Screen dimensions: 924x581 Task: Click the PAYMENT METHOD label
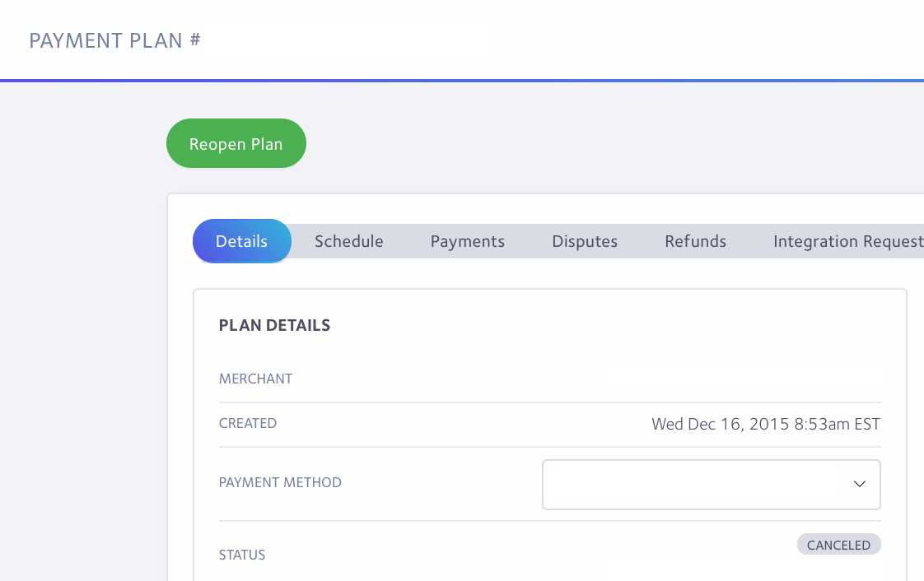[x=280, y=482]
